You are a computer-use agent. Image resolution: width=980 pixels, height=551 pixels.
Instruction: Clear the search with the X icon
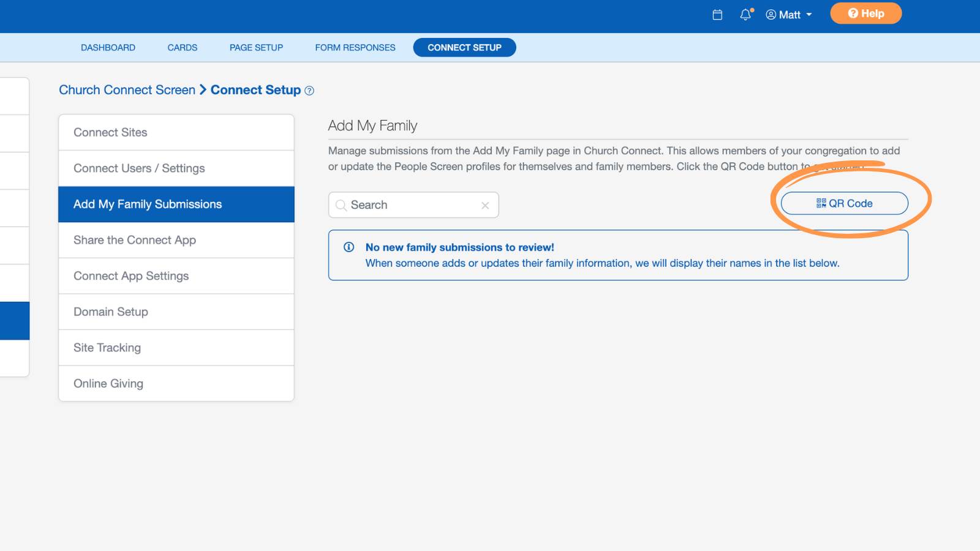point(485,206)
